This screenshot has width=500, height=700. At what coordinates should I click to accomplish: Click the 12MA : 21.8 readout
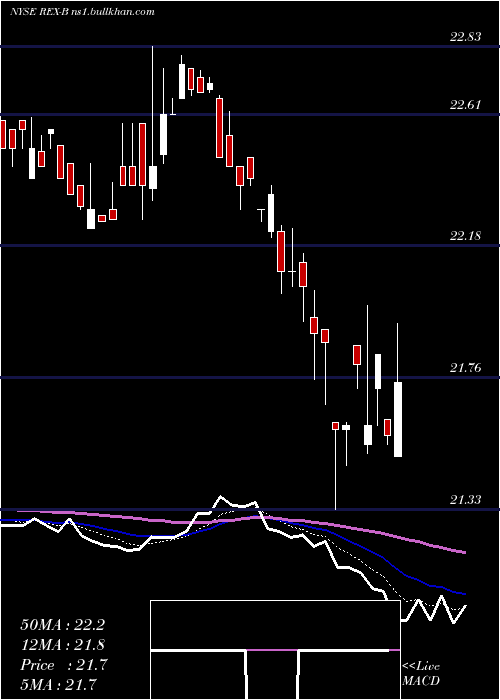(x=62, y=645)
